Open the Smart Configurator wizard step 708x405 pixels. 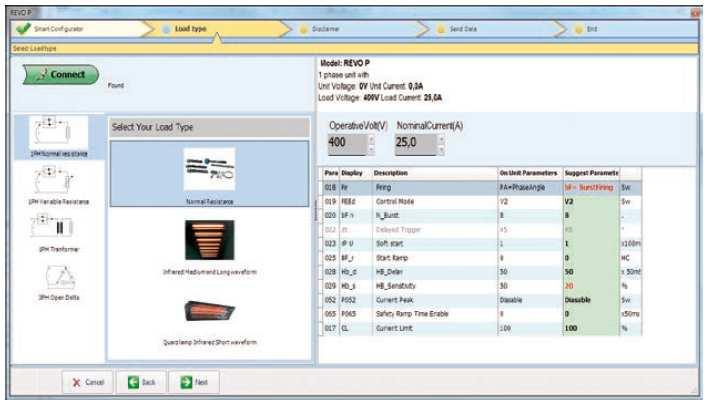(79, 29)
